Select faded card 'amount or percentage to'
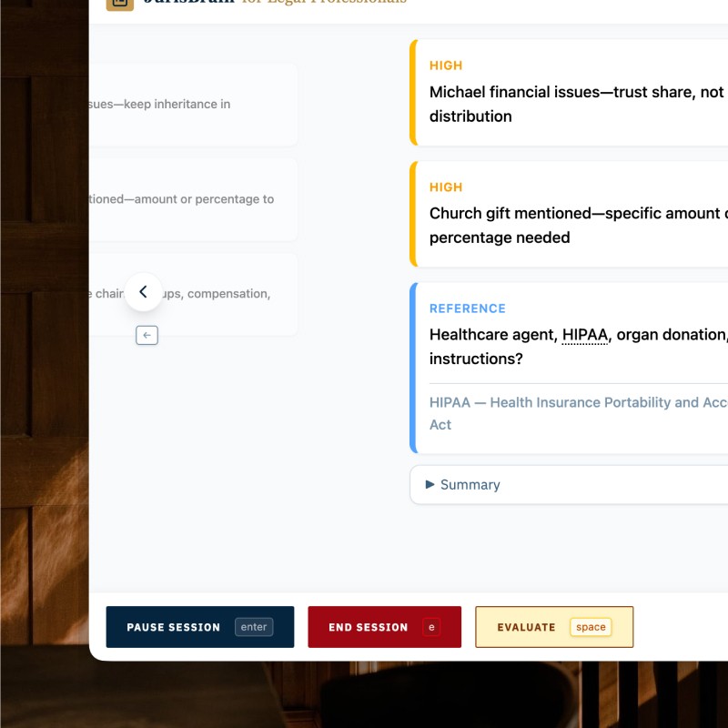 tap(194, 199)
